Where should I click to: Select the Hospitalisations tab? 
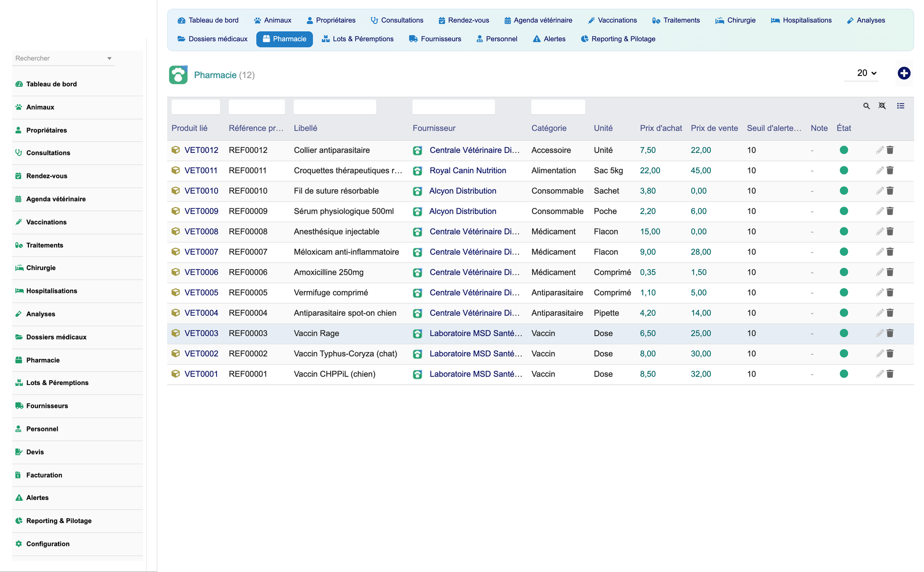(801, 20)
